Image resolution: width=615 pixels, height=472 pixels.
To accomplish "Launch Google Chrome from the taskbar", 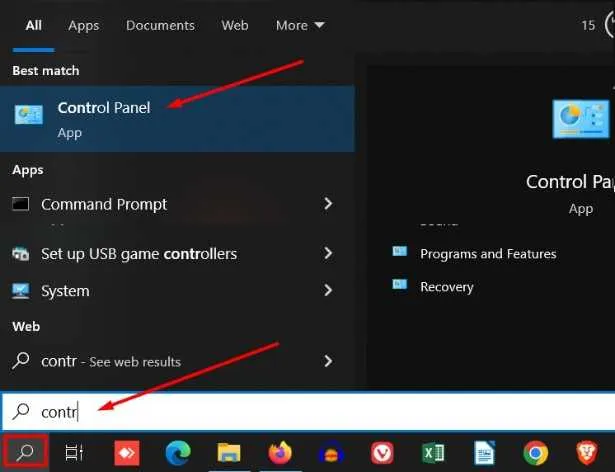I will (x=535, y=452).
